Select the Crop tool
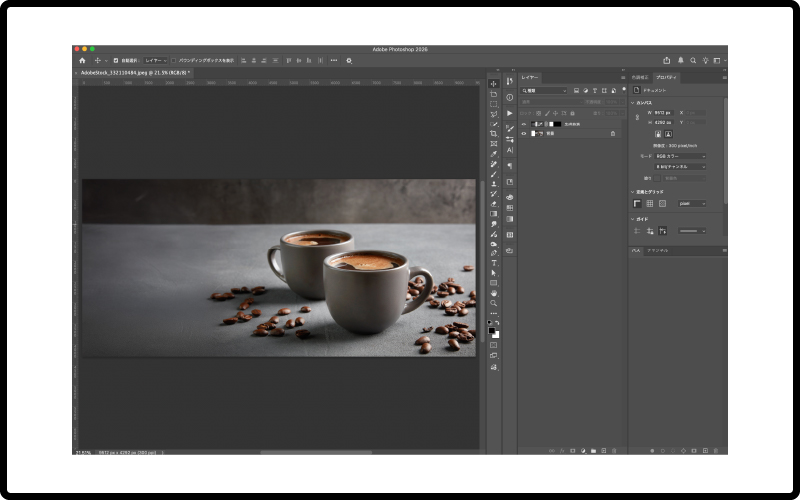 tap(494, 133)
